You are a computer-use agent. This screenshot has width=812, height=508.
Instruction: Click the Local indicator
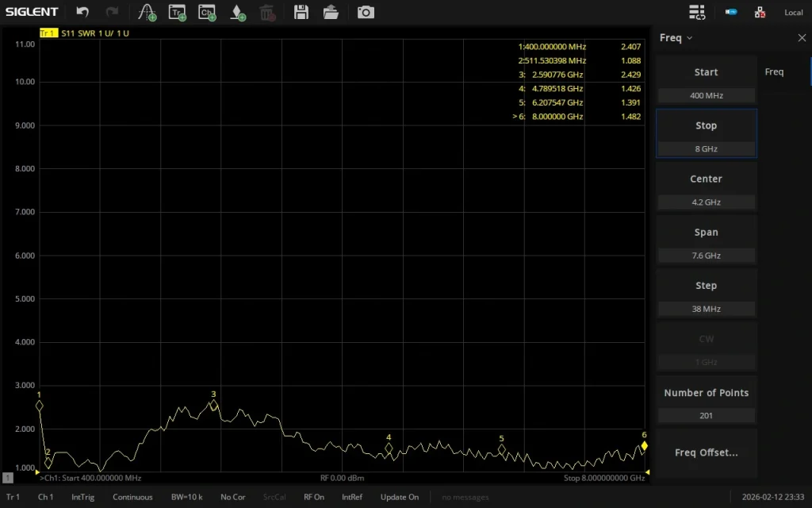point(793,13)
